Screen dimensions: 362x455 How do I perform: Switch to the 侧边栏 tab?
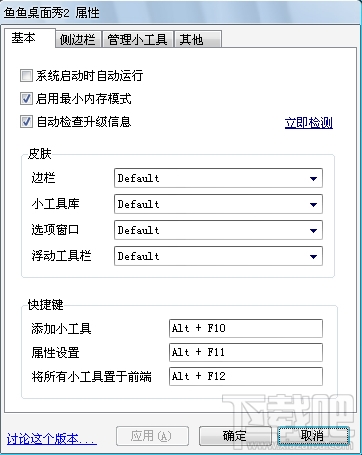point(78,39)
